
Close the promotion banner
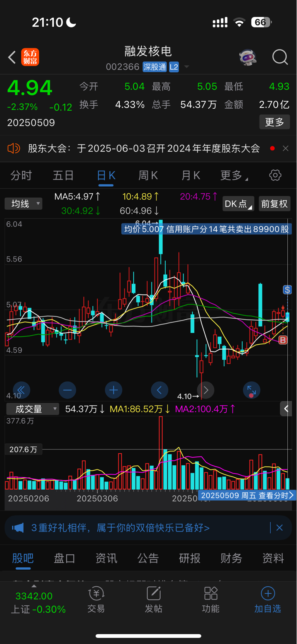[x=280, y=528]
